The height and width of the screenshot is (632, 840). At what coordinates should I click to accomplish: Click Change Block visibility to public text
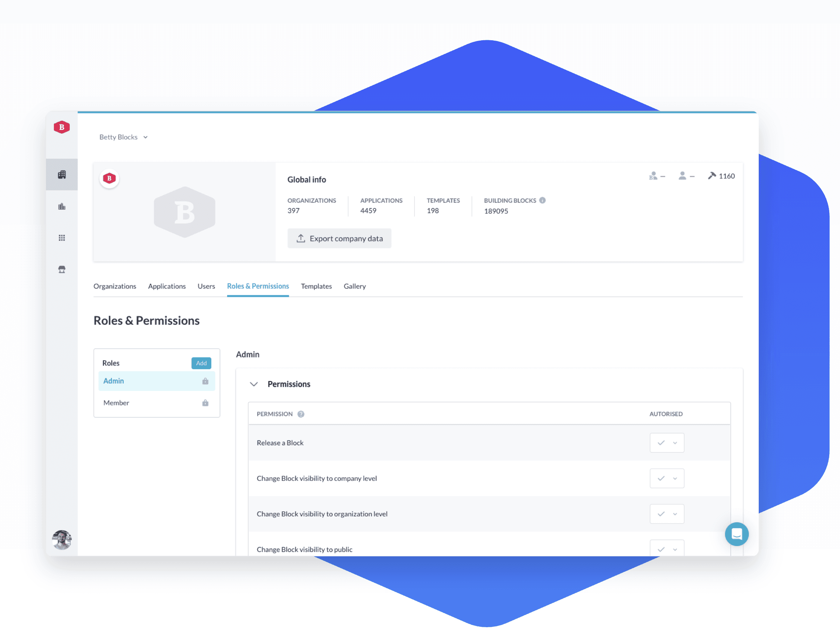pyautogui.click(x=304, y=550)
